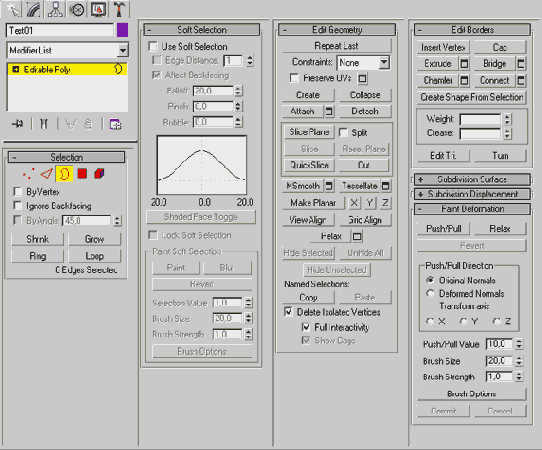Screen dimensions: 542x450
Task: Select Deformed Normals radio button
Action: [x=430, y=293]
